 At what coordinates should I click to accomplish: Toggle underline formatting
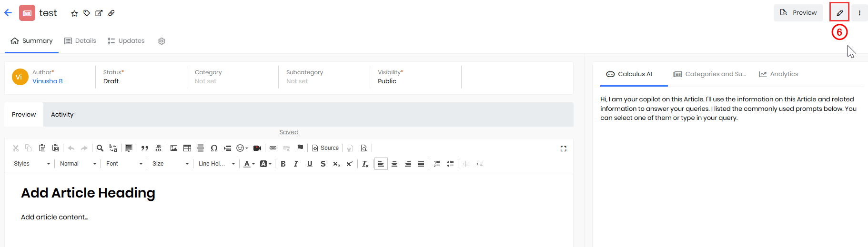tap(310, 164)
